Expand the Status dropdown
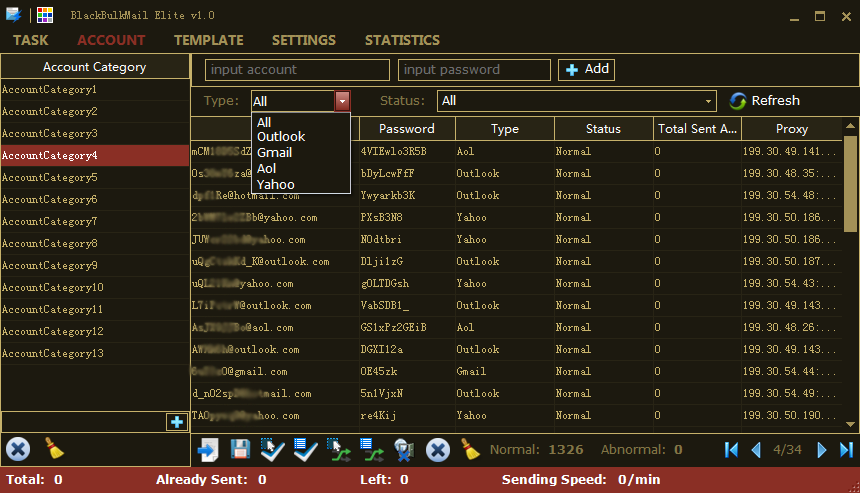Viewport: 860px width, 493px height. 709,101
